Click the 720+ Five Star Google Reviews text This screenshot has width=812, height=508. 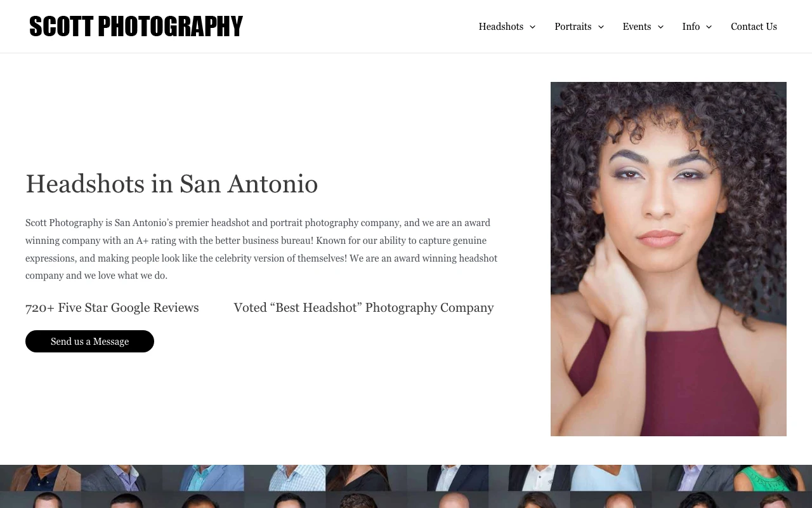(112, 307)
